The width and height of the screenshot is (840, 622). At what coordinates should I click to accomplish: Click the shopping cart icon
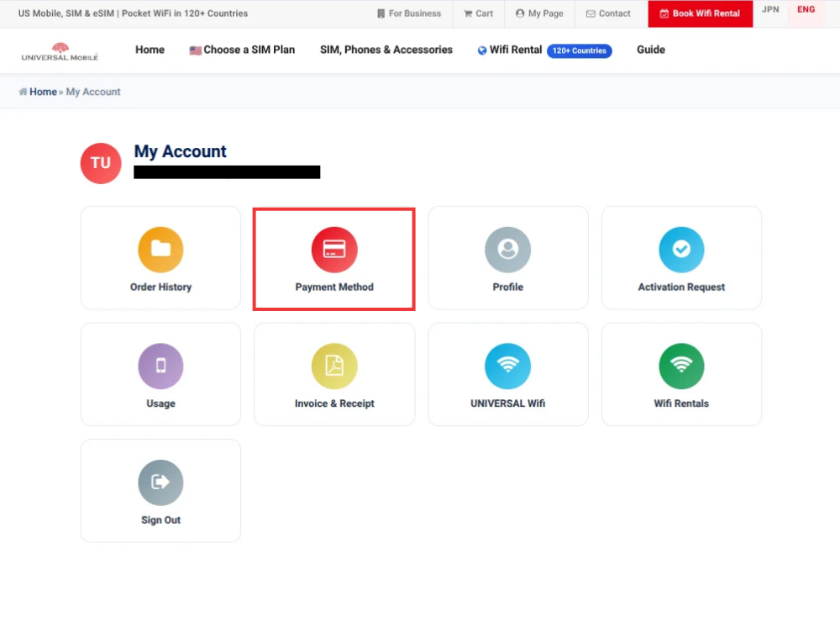(468, 13)
